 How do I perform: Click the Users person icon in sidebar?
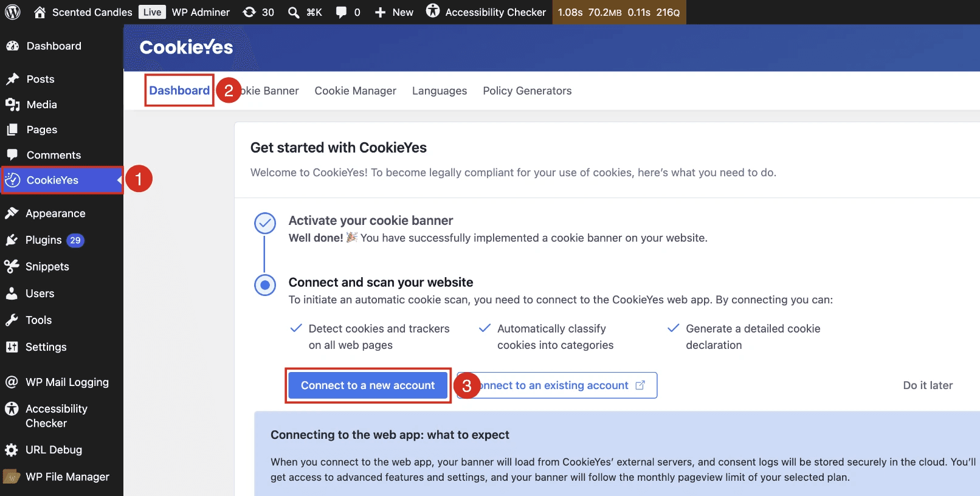point(12,293)
